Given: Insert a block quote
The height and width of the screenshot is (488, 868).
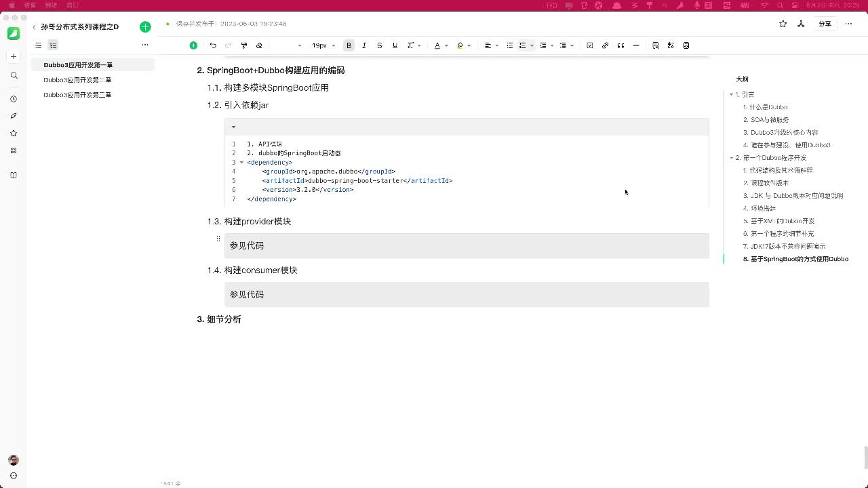Looking at the screenshot, I should click(x=620, y=45).
